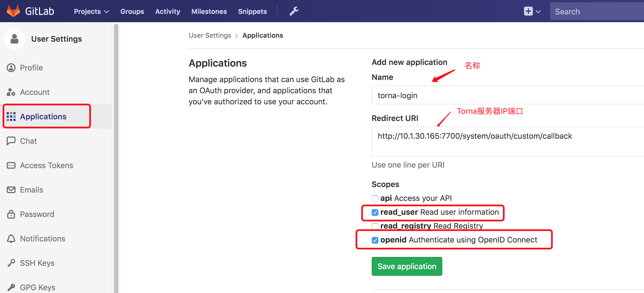Select Milestones in the top navigation
644x293 pixels.
click(x=209, y=11)
